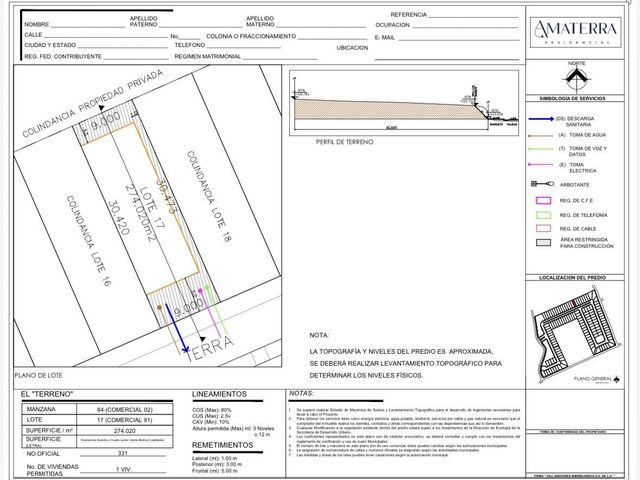This screenshot has height=480, width=640.
Task: Click the "LOCALIZACION DEL PREDIO" heading
Action: pos(572,278)
